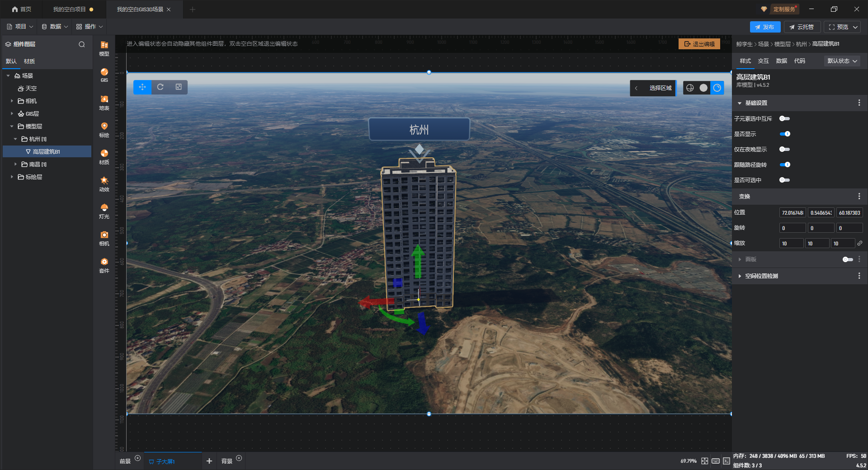Open 基础设置 section more options menu

[x=859, y=103]
